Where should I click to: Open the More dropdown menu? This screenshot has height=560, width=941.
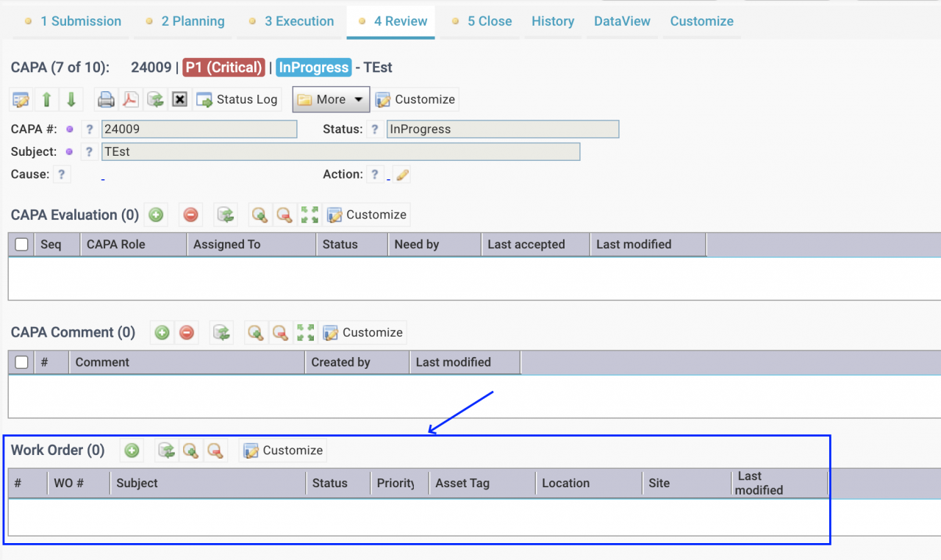pos(331,99)
